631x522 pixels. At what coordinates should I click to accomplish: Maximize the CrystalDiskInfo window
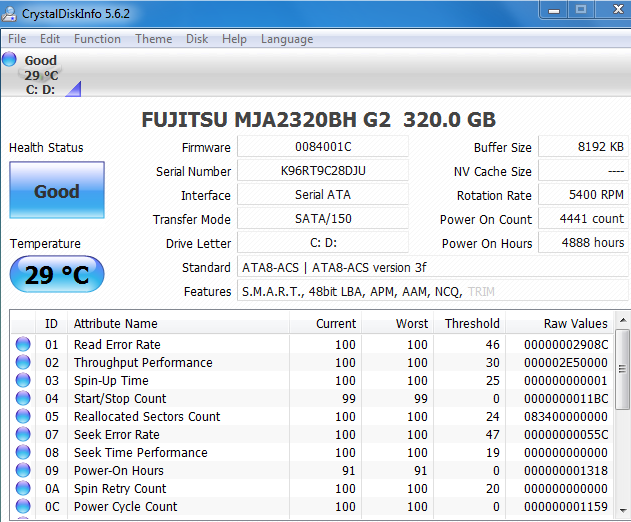coord(581,10)
